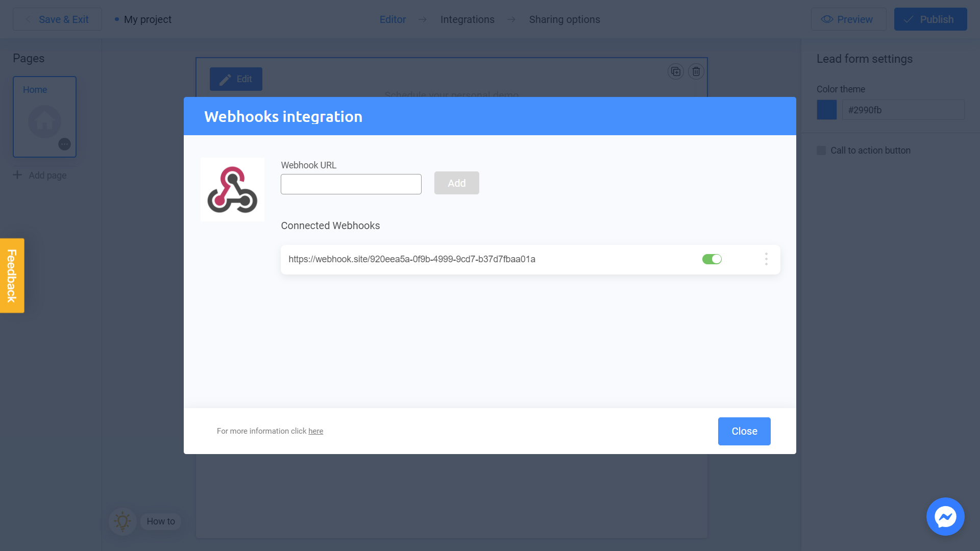Toggle the Call to action button switch
The width and height of the screenshot is (980, 551).
click(821, 150)
